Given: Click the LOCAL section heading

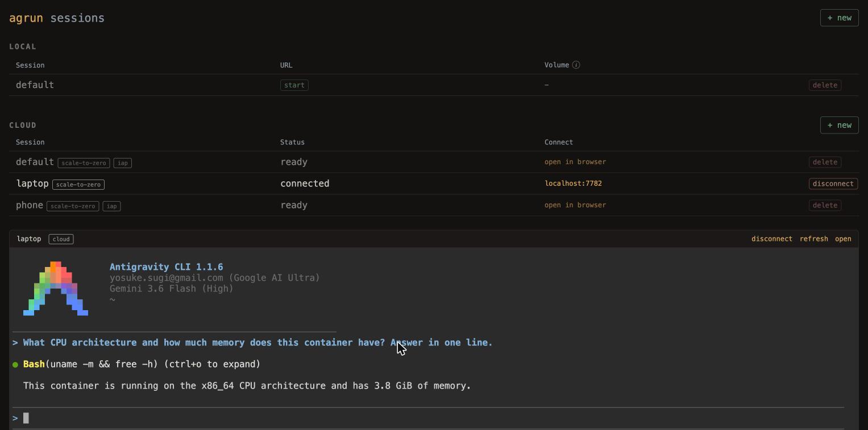Looking at the screenshot, I should [23, 47].
